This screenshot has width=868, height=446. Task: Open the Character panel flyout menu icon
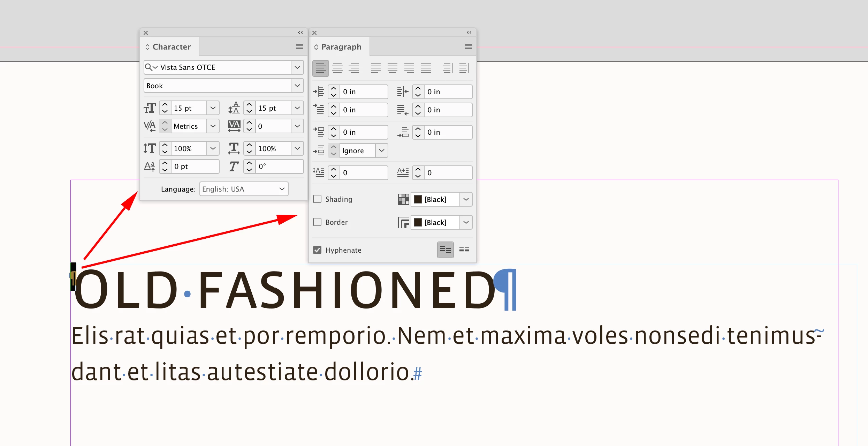299,46
